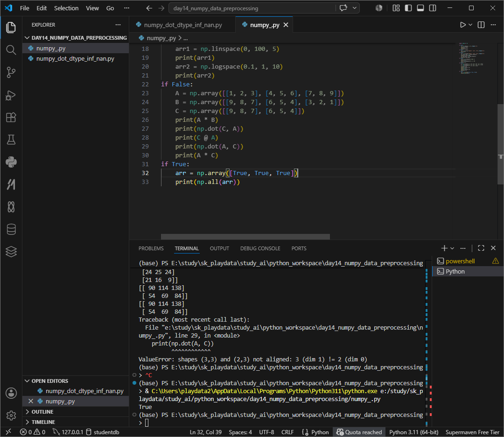The height and width of the screenshot is (437, 504).
Task: Expand the Timeline section
Action: (76, 422)
